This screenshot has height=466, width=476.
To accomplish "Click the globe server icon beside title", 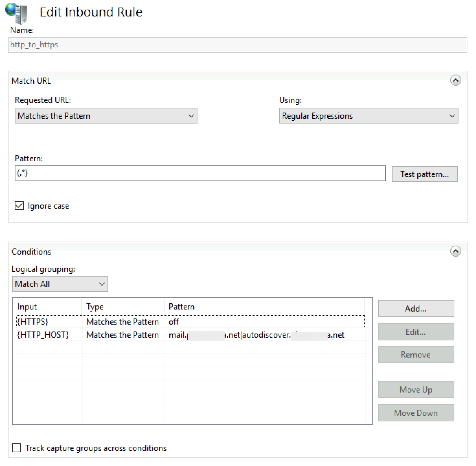I will coord(16,13).
